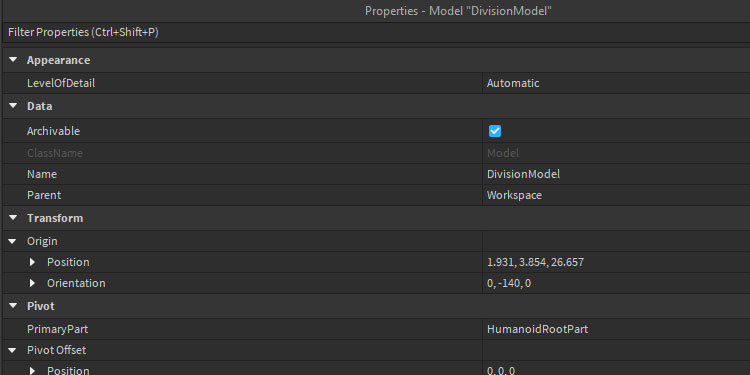Click the Transform section header text

pyautogui.click(x=55, y=218)
